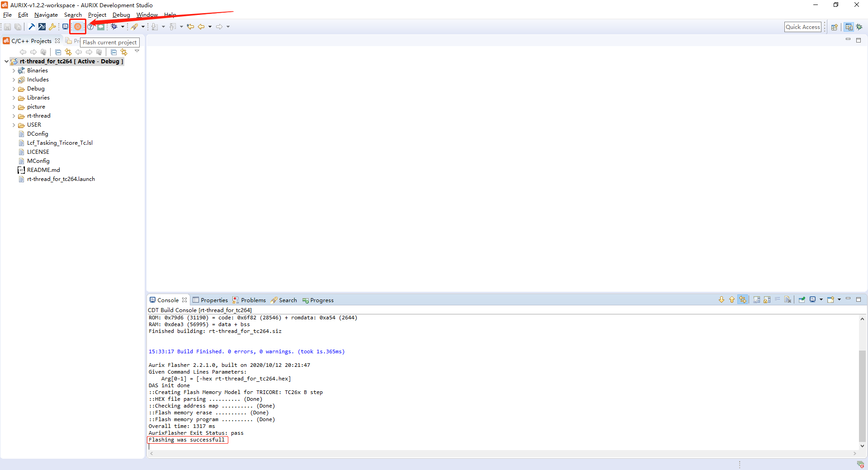The height and width of the screenshot is (470, 868).
Task: Click console scrollbar down arrow
Action: 863,446
